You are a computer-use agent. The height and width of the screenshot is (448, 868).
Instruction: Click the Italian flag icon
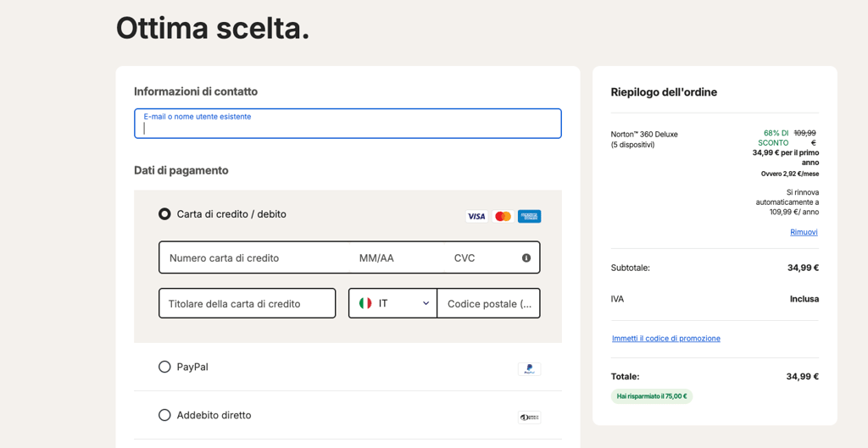(x=365, y=303)
